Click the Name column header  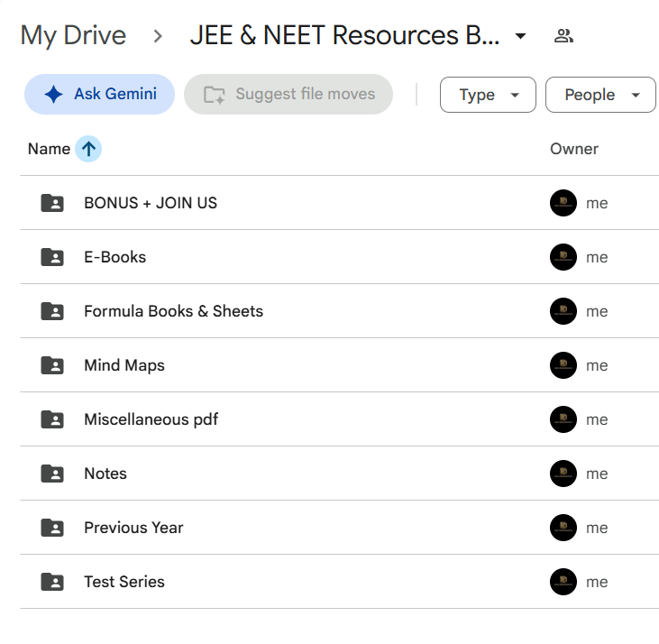click(x=49, y=149)
